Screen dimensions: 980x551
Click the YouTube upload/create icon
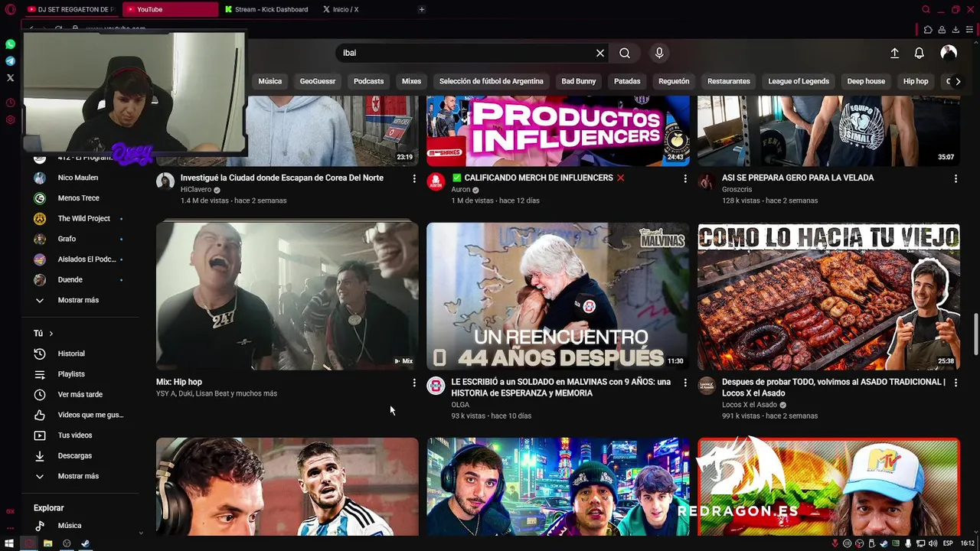(x=894, y=53)
